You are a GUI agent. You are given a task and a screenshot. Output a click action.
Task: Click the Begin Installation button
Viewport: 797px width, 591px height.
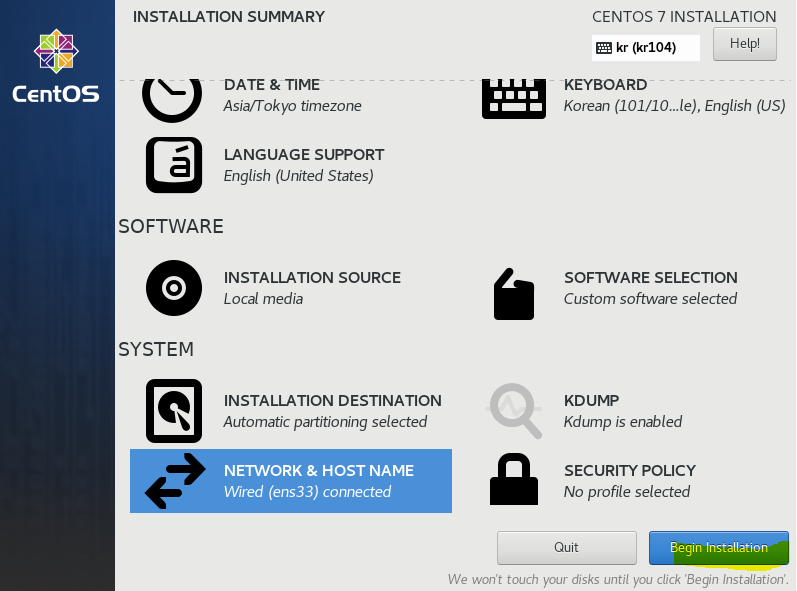point(719,548)
